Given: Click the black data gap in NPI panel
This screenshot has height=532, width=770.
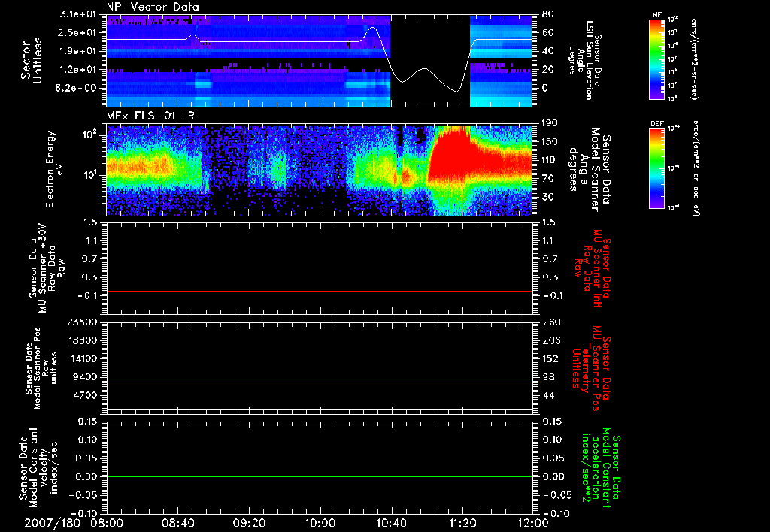Looking at the screenshot, I should coord(430,60).
